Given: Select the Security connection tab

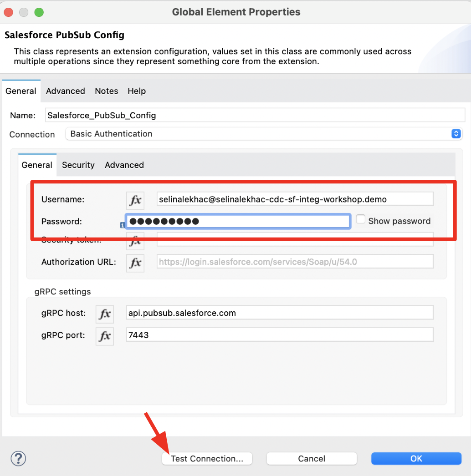Looking at the screenshot, I should [x=78, y=165].
